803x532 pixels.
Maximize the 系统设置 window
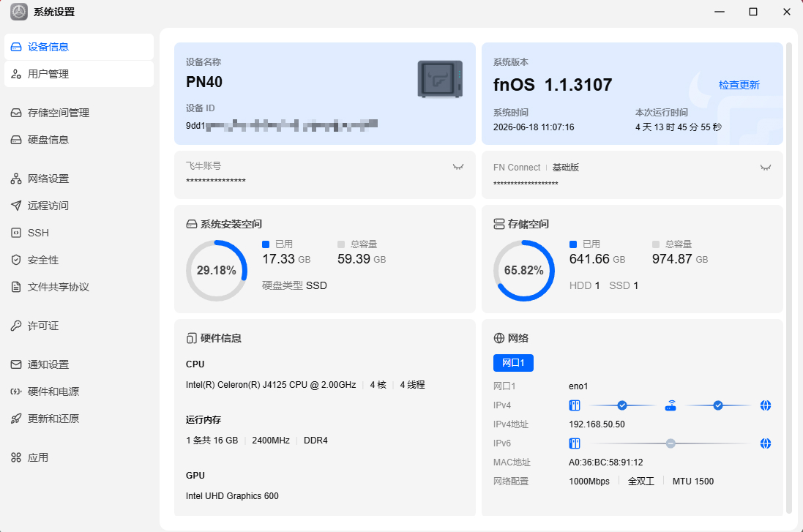point(753,12)
